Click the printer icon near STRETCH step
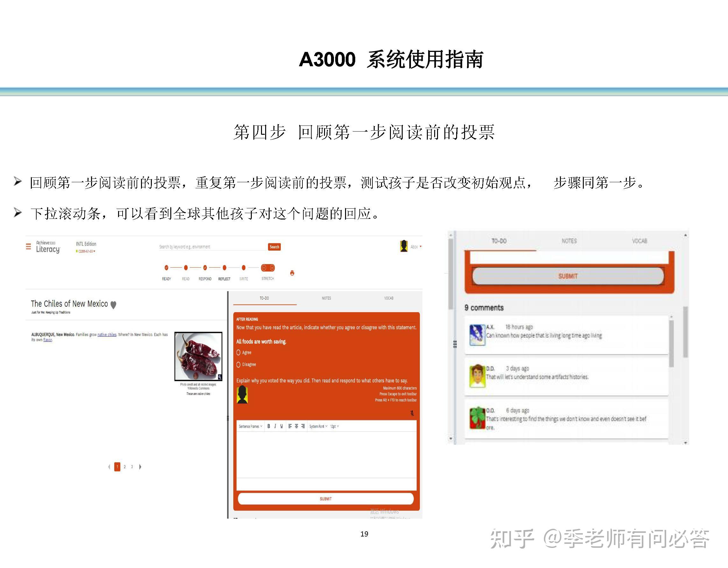Screen dimensions: 728x568 [292, 274]
